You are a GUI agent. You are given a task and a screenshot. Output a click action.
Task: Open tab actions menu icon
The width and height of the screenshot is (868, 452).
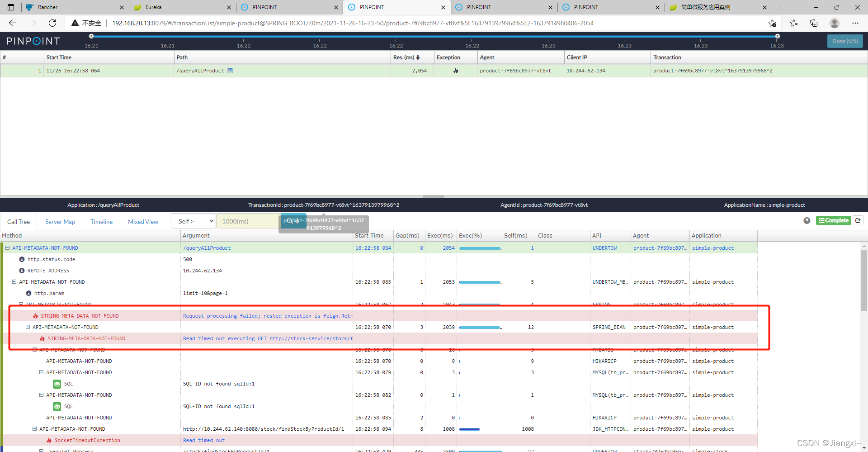[x=11, y=7]
